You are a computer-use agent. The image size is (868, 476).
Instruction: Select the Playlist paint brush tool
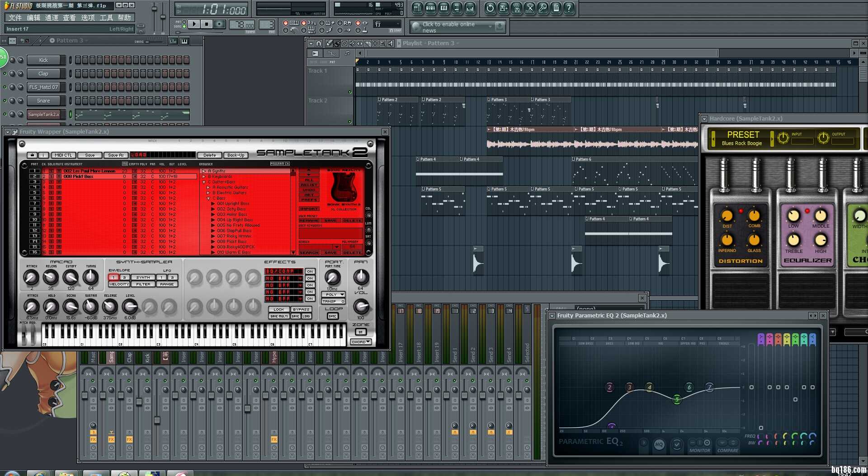click(337, 43)
